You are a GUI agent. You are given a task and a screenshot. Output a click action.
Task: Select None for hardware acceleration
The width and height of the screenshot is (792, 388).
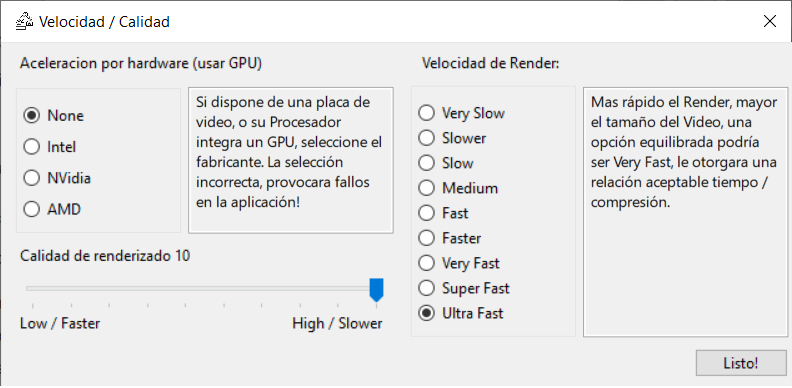tap(54, 116)
